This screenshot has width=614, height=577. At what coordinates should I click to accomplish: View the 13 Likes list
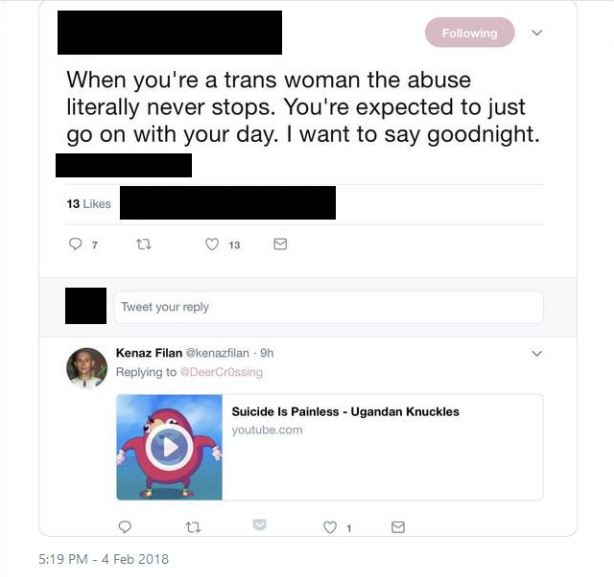point(89,204)
